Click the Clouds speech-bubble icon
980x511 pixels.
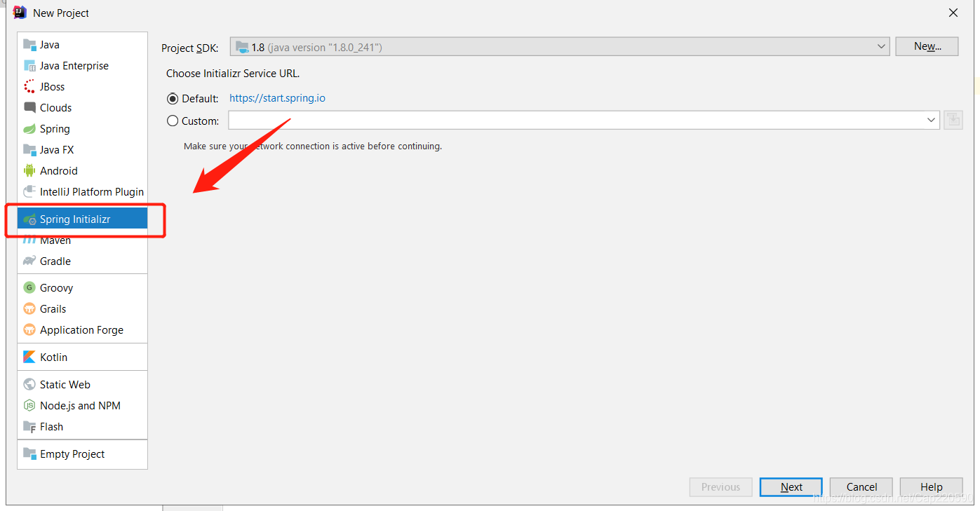[x=29, y=108]
